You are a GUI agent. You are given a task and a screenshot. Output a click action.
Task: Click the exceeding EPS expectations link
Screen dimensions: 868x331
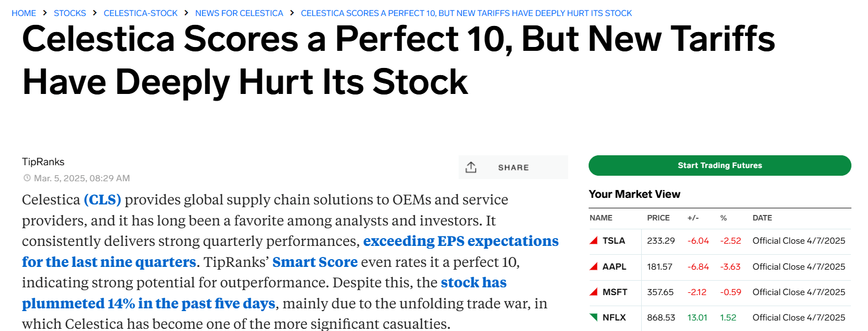pos(460,241)
